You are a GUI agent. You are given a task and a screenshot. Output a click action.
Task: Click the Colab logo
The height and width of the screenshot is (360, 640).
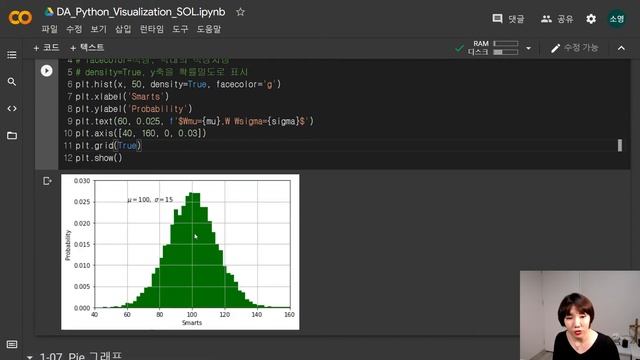(x=20, y=18)
